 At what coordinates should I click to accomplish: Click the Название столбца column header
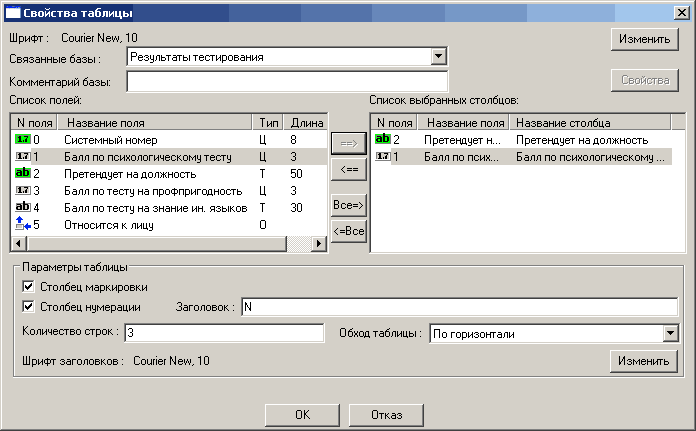coord(590,123)
